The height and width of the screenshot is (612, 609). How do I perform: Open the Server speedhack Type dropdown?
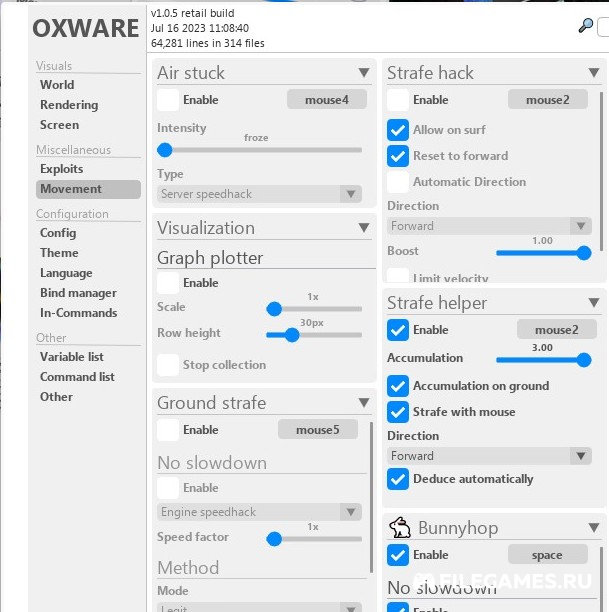tap(259, 194)
